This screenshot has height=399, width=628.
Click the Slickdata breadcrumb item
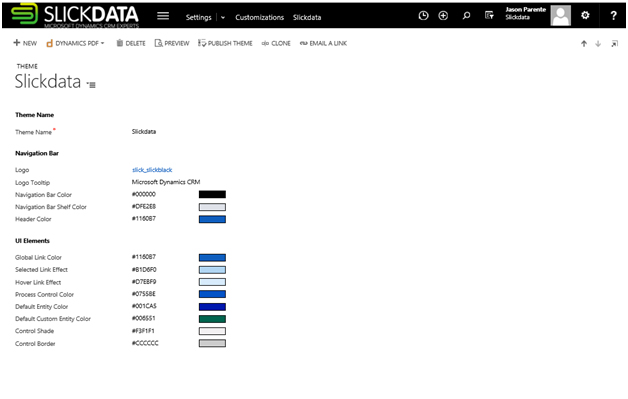point(307,17)
